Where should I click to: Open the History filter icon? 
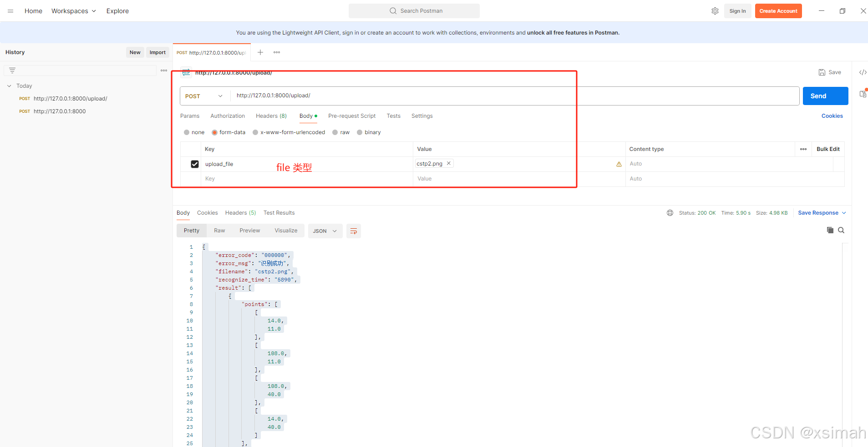click(12, 70)
